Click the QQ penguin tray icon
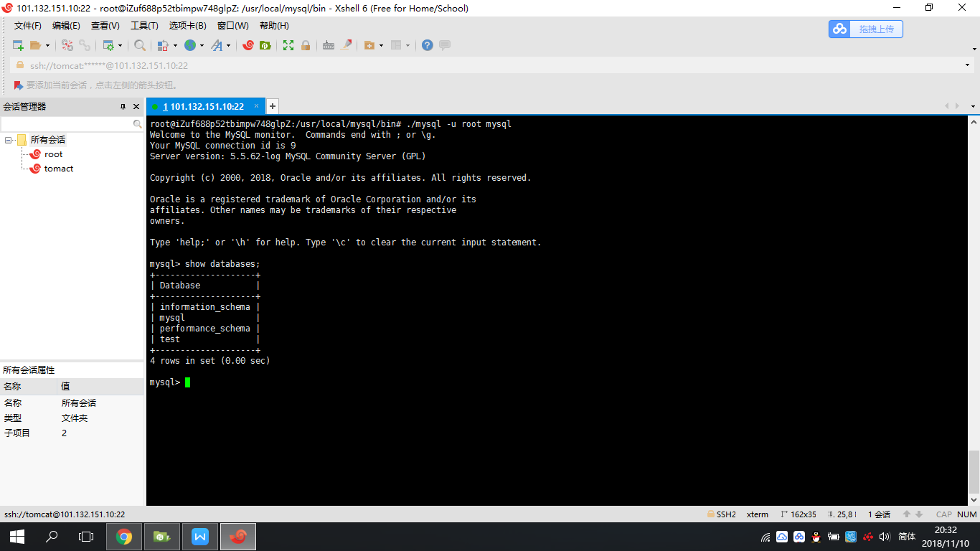980x551 pixels. click(x=816, y=537)
